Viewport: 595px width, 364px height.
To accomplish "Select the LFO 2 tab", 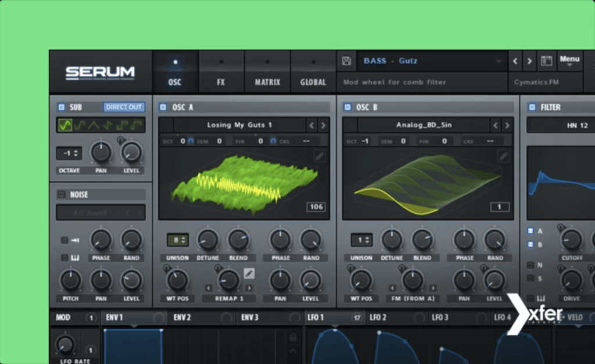I will tap(396, 318).
